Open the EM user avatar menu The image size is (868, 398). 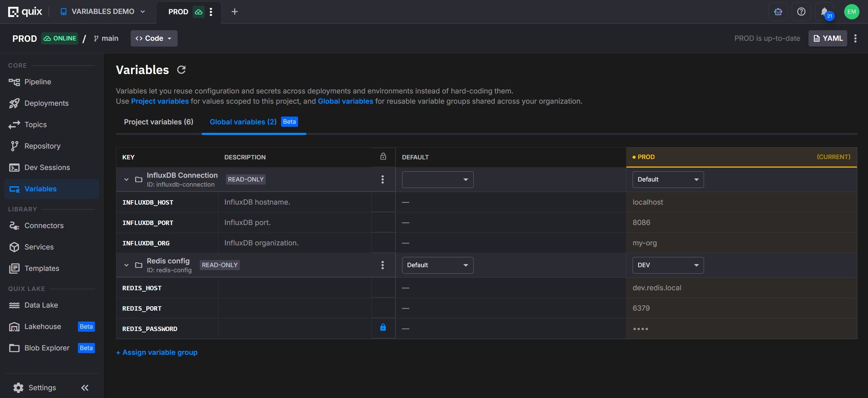pos(851,12)
